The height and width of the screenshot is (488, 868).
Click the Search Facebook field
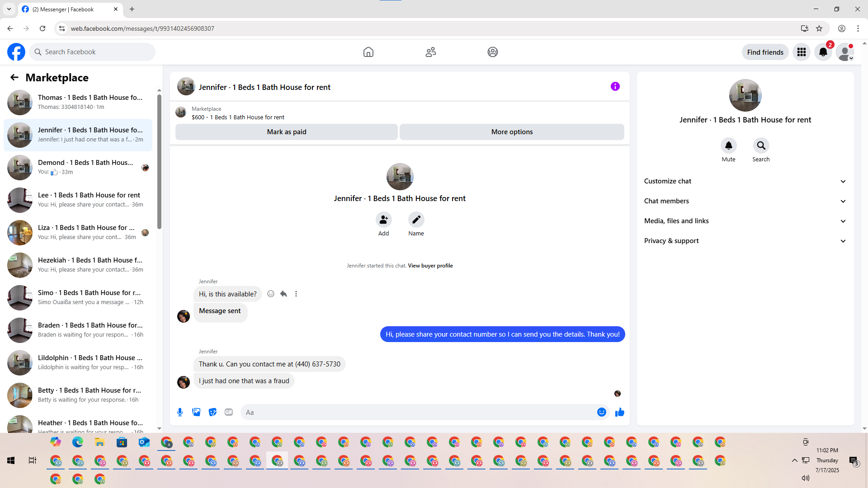coord(93,52)
